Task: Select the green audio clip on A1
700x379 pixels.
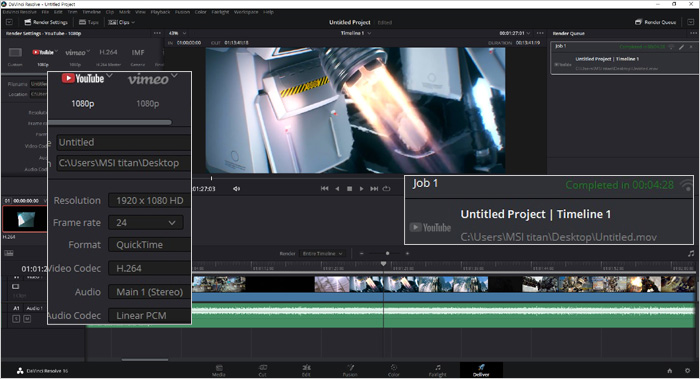Action: pos(390,315)
